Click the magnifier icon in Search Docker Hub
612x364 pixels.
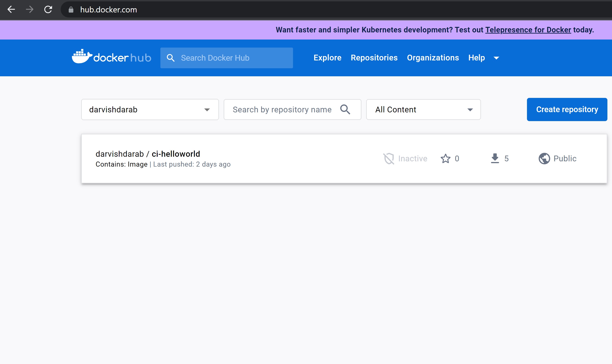(x=171, y=58)
